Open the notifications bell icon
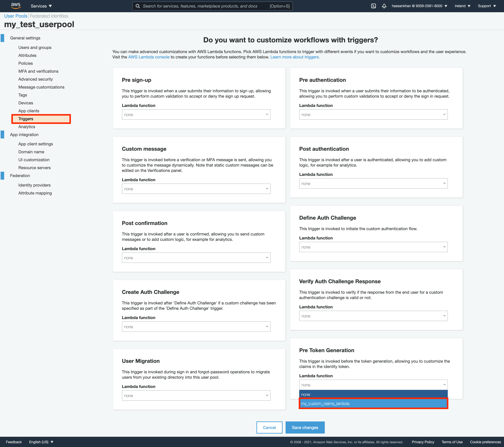Screen dimensions: 504x447 coord(384,6)
